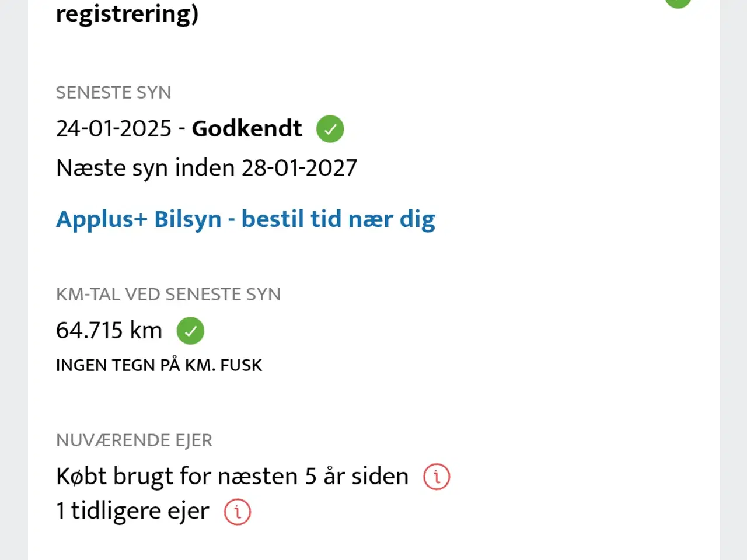747x560 pixels.
Task: Toggle the 'INGEN TEGN PÅ KM. FUSK' verification mark
Action: coord(190,331)
